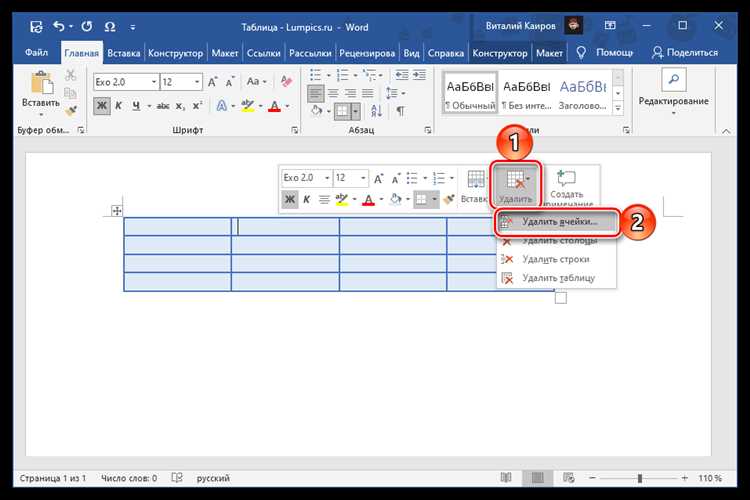Apply superscript formatting
750x500 pixels.
197,106
